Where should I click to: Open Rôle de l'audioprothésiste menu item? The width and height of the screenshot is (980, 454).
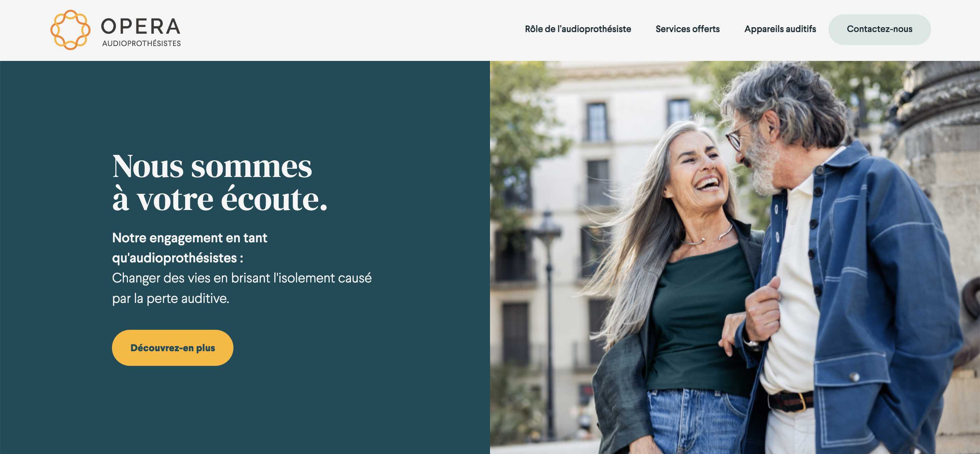click(578, 29)
